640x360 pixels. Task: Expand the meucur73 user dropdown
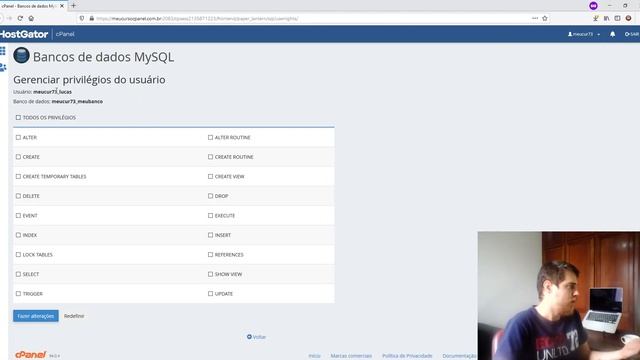(x=584, y=34)
